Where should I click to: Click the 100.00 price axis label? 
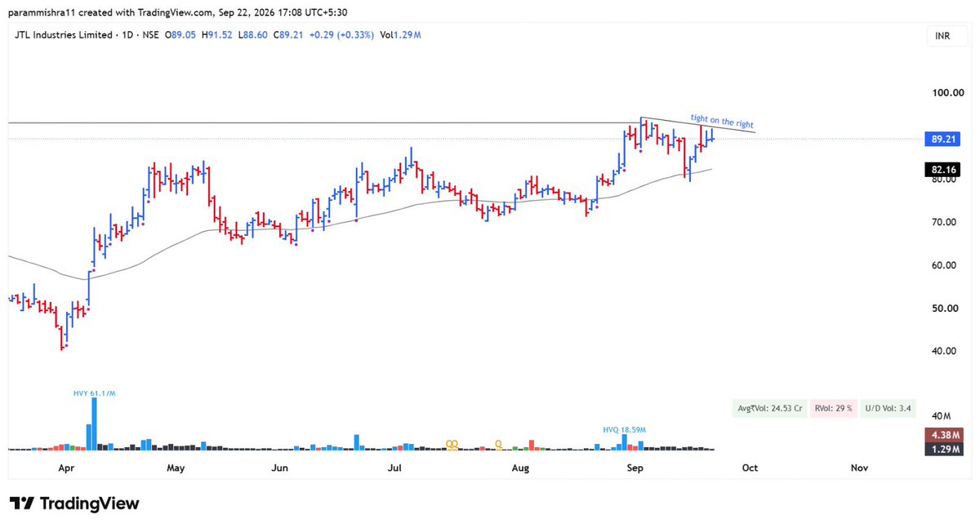click(x=948, y=93)
